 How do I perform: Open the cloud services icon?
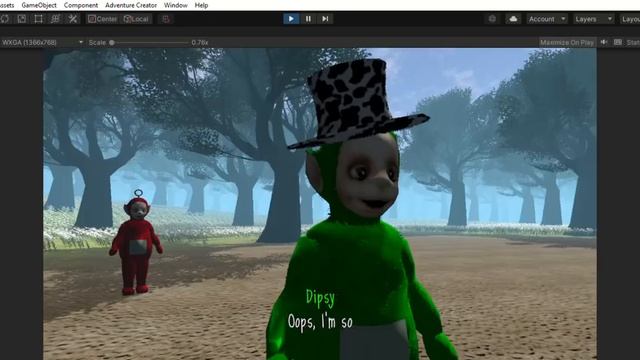coord(513,19)
